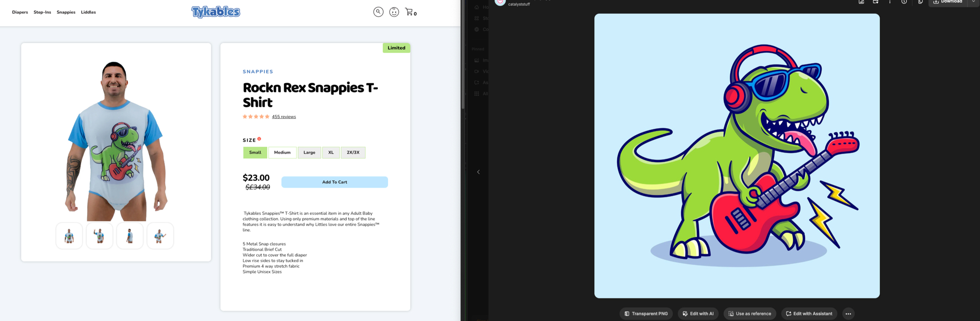This screenshot has width=980, height=321.
Task: Open the 455 reviews link
Action: (x=284, y=117)
